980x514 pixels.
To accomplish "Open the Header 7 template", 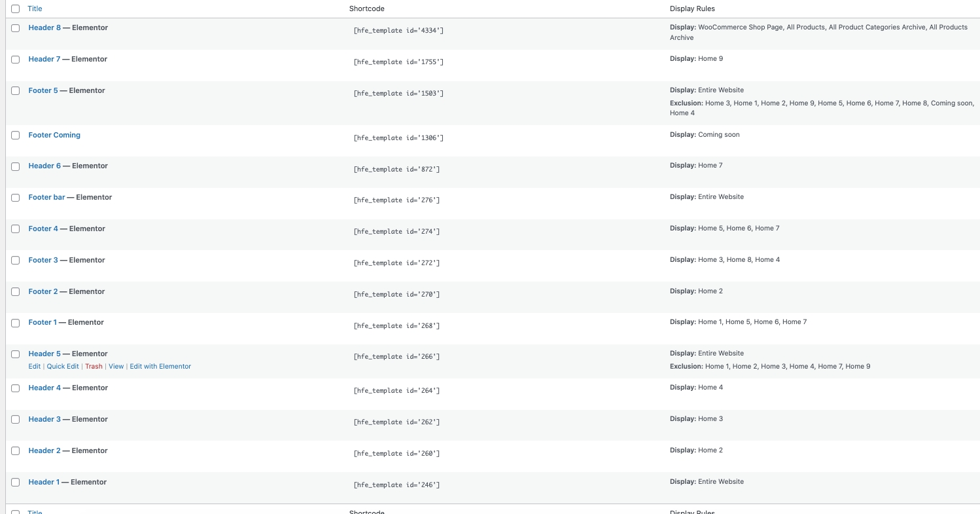I will tap(44, 60).
